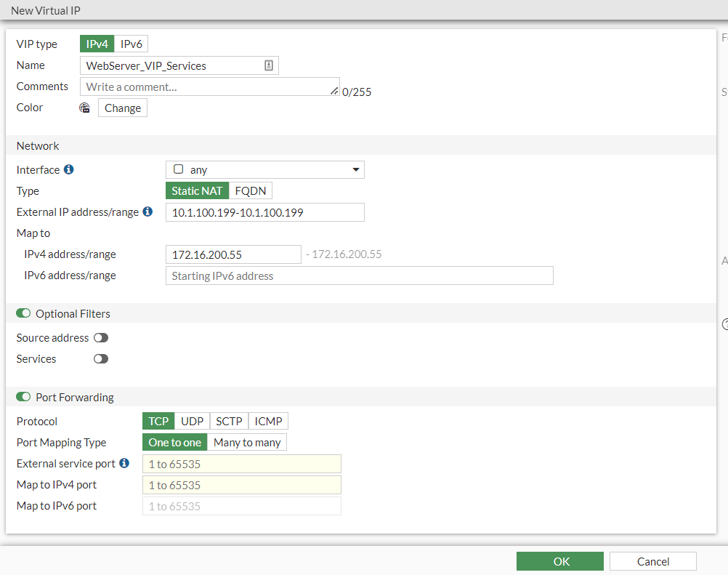
Task: Click the small icon inside the Name field
Action: coord(269,65)
